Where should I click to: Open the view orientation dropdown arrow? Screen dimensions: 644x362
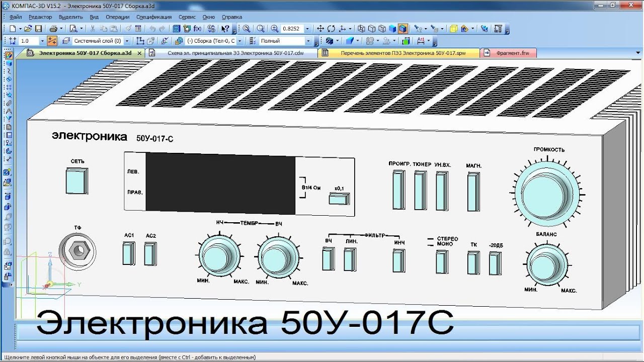pos(350,29)
